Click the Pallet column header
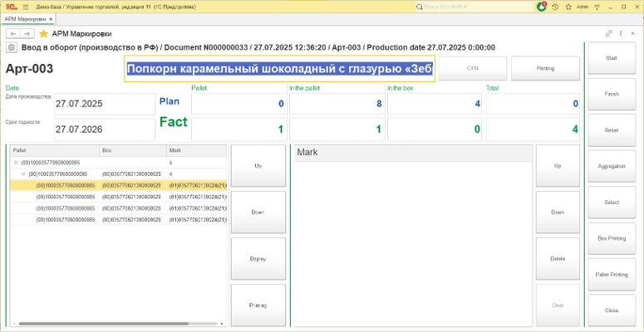The width and height of the screenshot is (644, 332). pos(55,150)
